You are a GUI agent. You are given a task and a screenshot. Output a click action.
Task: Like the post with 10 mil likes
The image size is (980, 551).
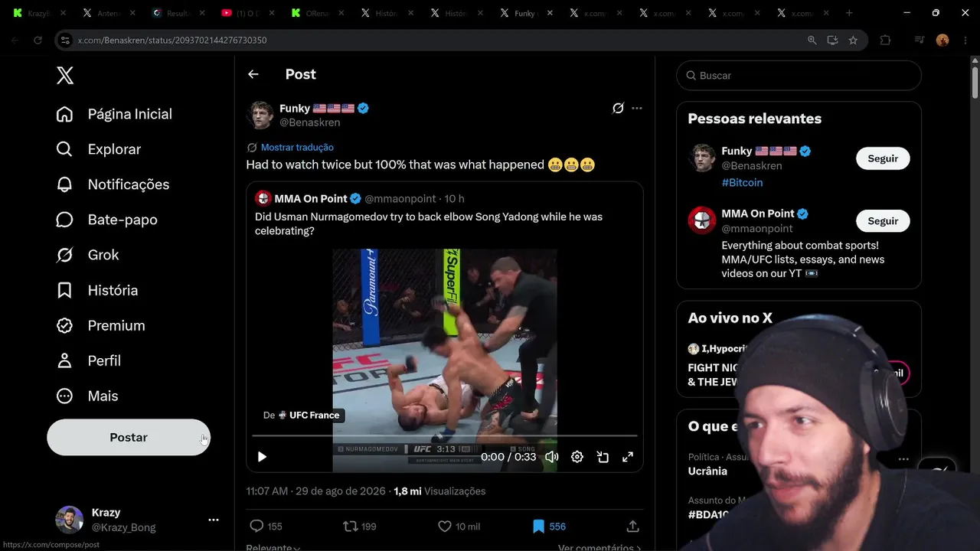tap(459, 527)
